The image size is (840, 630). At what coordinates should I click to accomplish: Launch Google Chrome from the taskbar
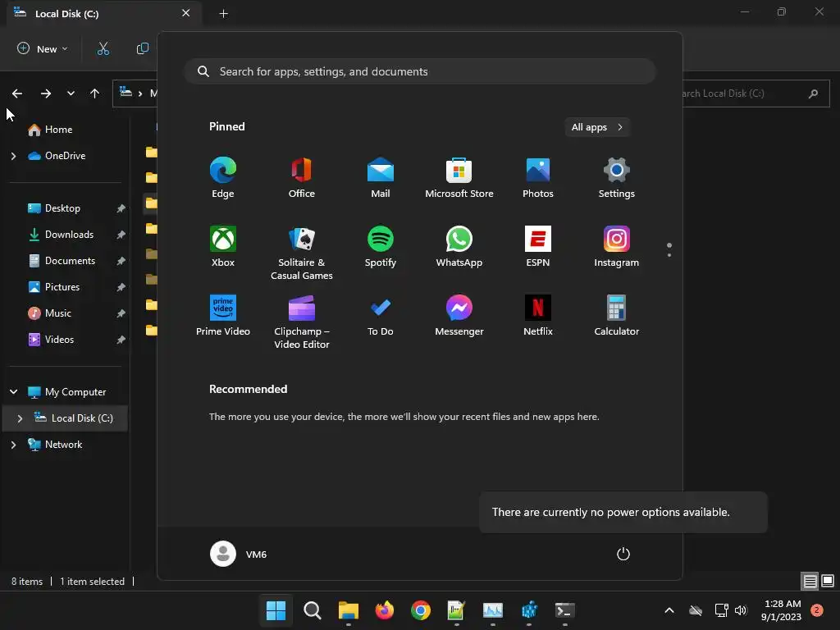[421, 610]
